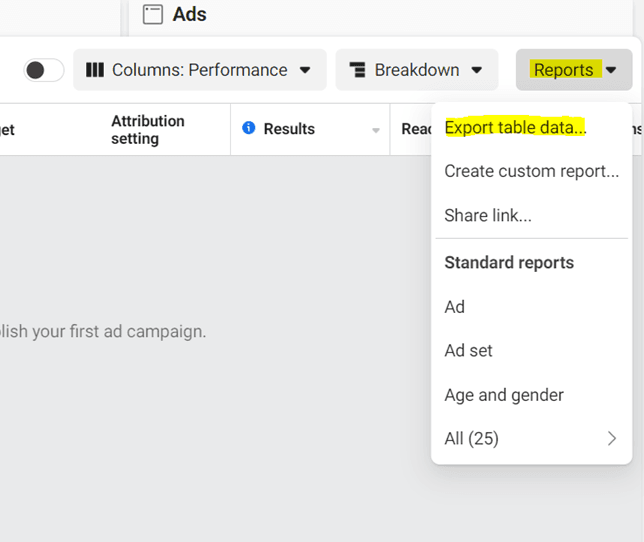Click the Results column header
The width and height of the screenshot is (644, 542).
(x=289, y=129)
